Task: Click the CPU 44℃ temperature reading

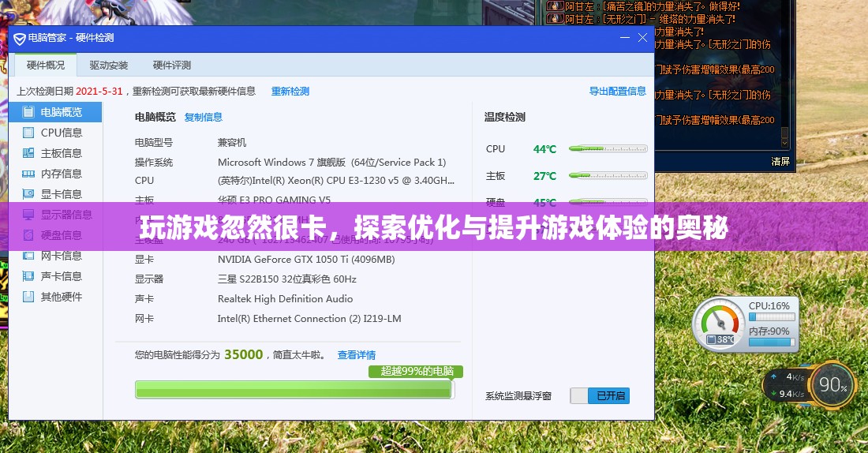Action: (544, 149)
